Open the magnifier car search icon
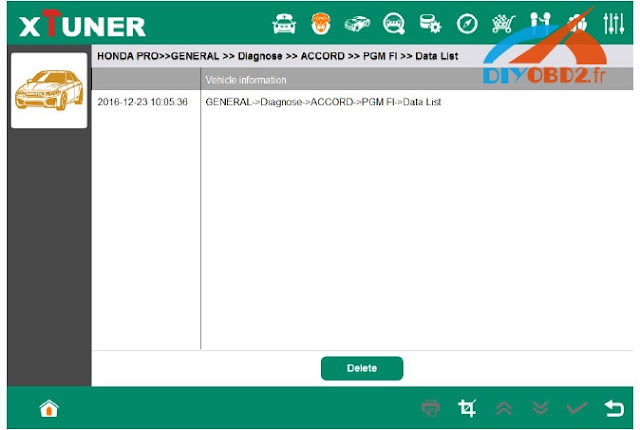The image size is (640, 430). (394, 24)
